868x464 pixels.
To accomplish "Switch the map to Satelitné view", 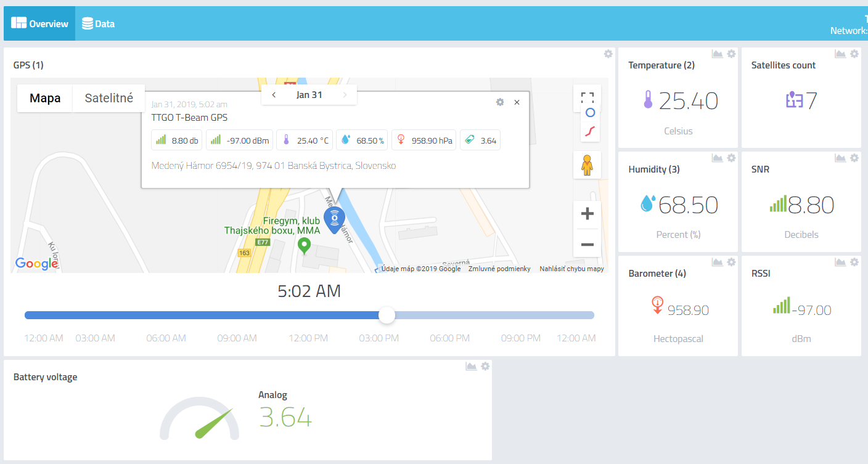I will (x=108, y=98).
